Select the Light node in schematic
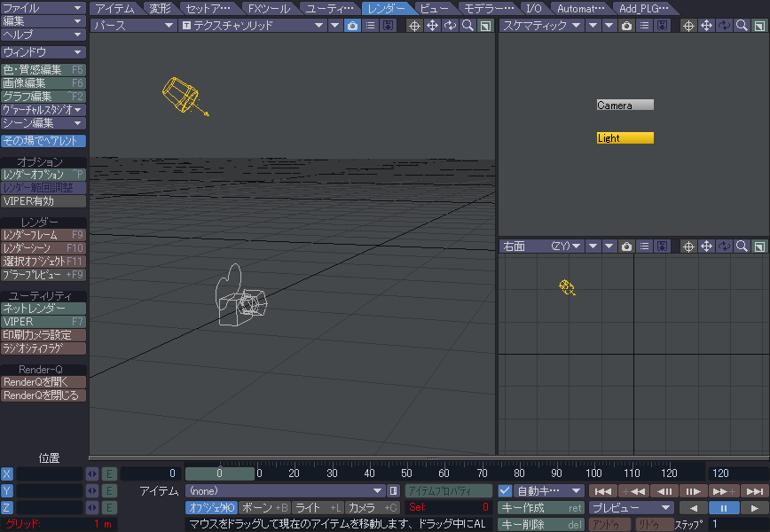Viewport: 770px width, 532px height. point(625,138)
